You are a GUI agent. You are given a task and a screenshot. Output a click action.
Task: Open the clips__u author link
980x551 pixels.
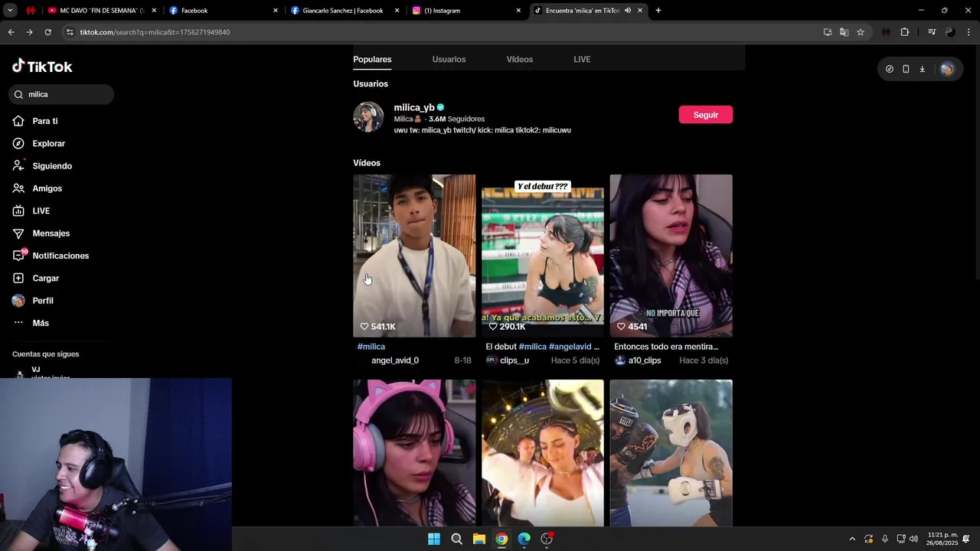[x=514, y=360]
